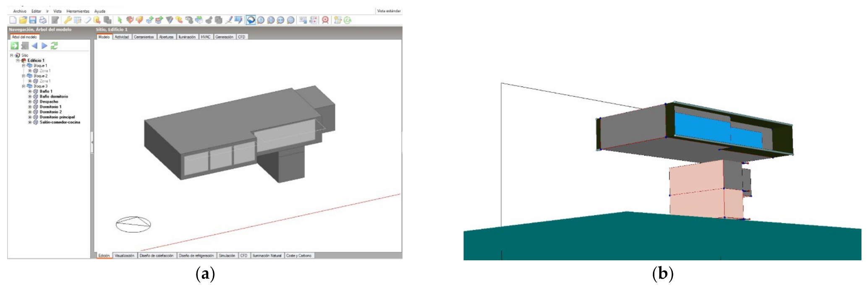Open the Herramientas menu
The height and width of the screenshot is (288, 868).
pos(78,11)
